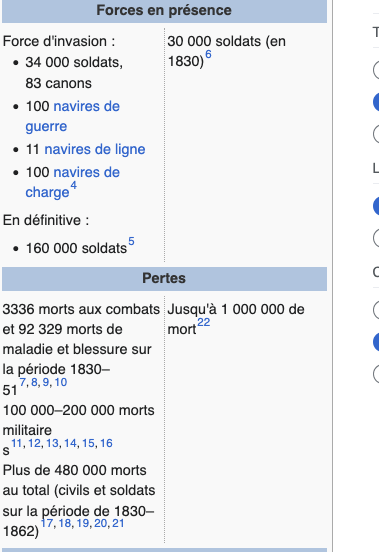Click footnote reference 21
Screen dimensions: 379x552
118,523
